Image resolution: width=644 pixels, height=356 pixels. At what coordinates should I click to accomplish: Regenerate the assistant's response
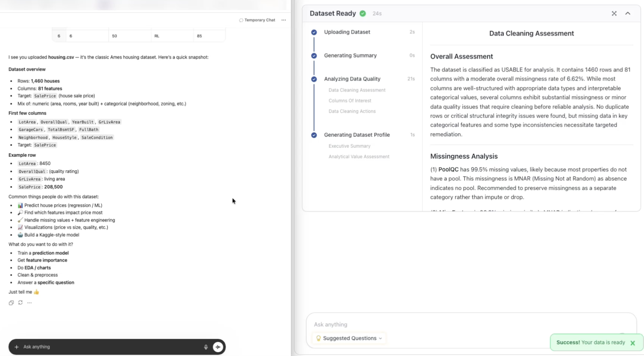point(20,303)
